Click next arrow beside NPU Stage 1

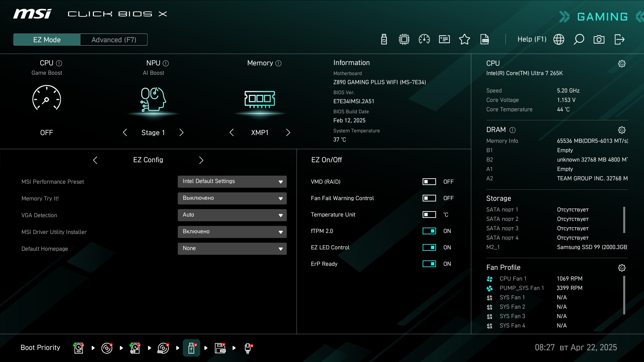click(x=181, y=132)
